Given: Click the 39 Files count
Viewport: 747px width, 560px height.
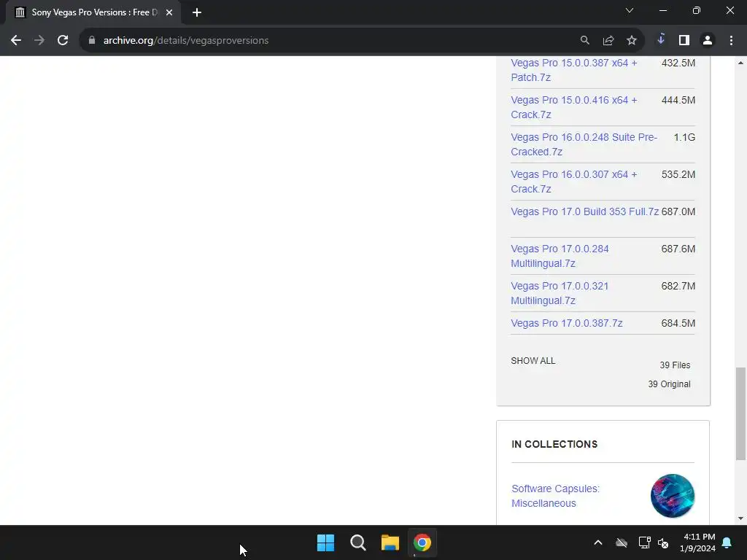Looking at the screenshot, I should [x=675, y=365].
